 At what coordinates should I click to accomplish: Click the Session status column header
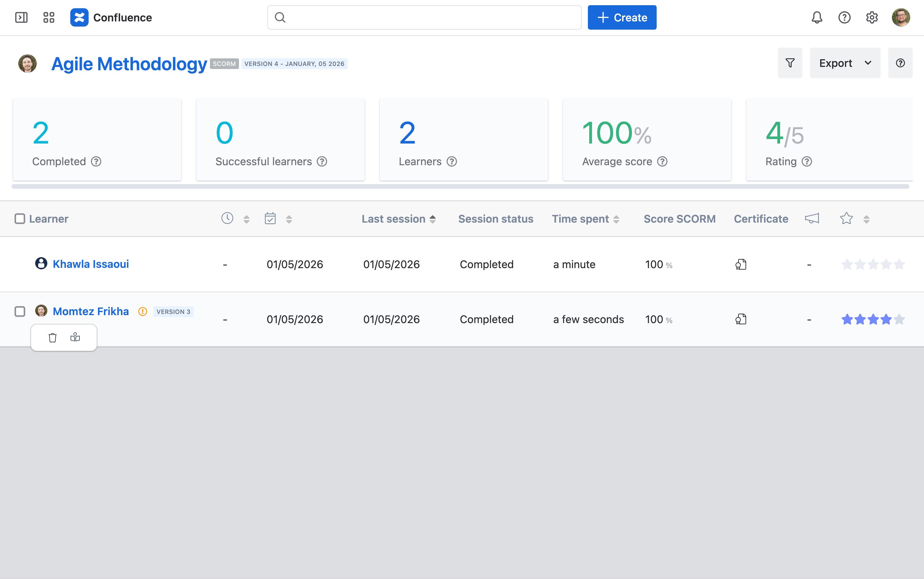(x=495, y=219)
